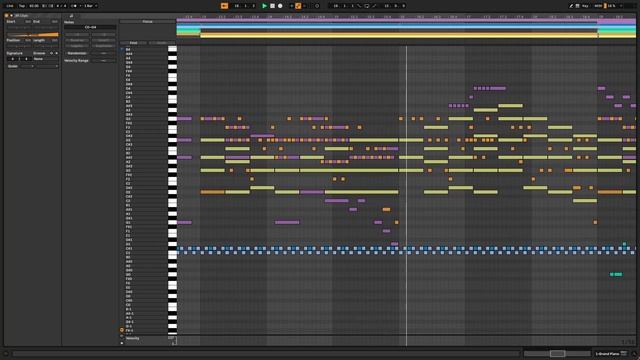Adjust the Randomize amount slider
The height and width of the screenshot is (360, 640).
pos(104,53)
